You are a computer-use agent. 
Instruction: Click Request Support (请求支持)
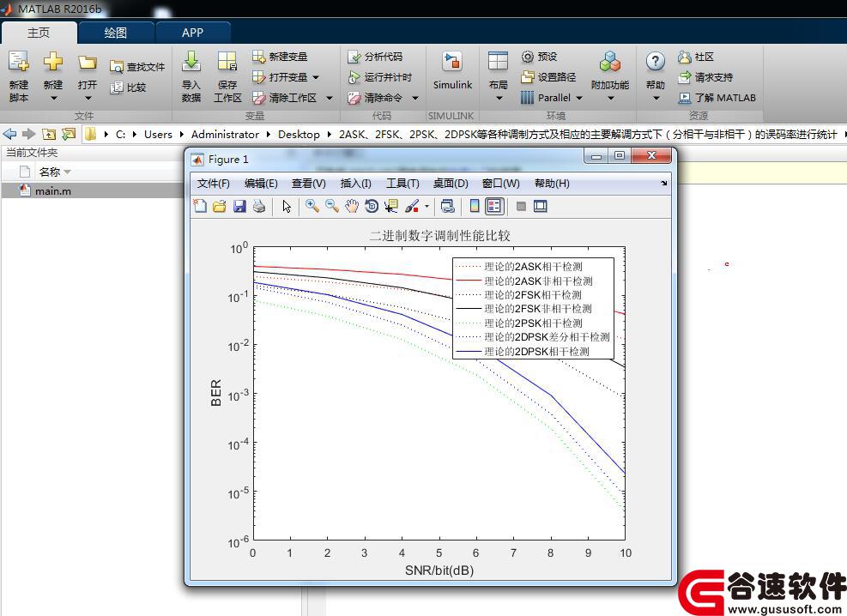point(705,77)
